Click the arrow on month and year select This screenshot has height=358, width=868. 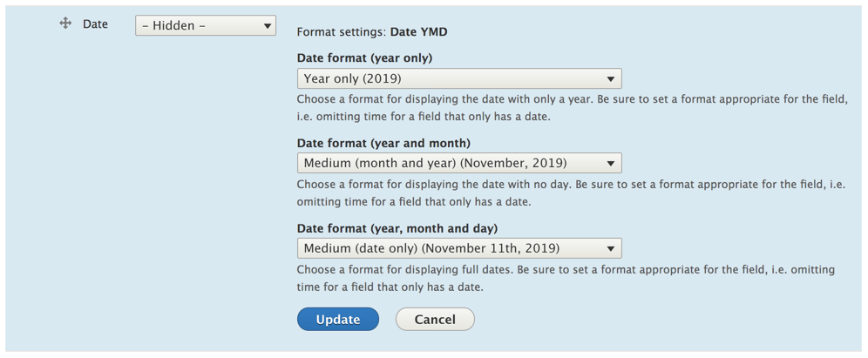pyautogui.click(x=610, y=163)
